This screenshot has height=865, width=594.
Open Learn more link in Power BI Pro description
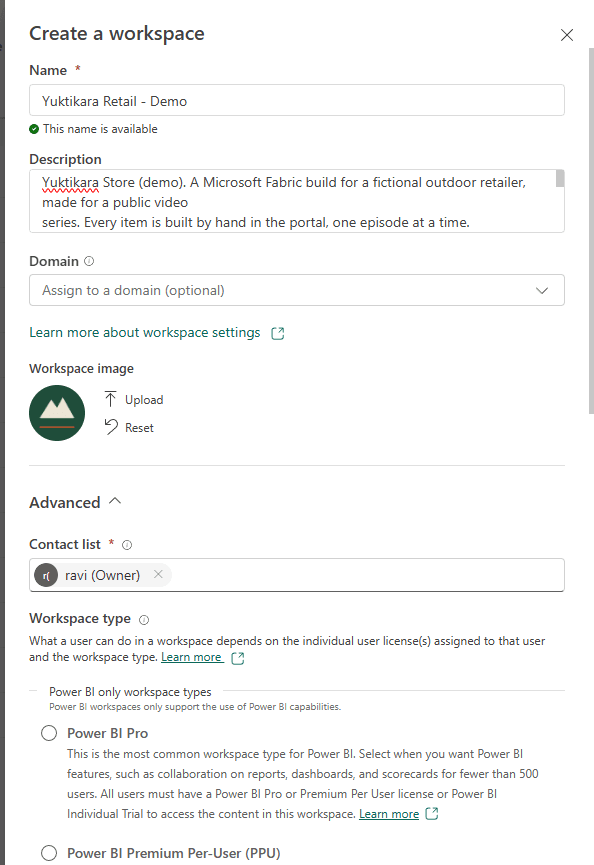pyautogui.click(x=389, y=814)
